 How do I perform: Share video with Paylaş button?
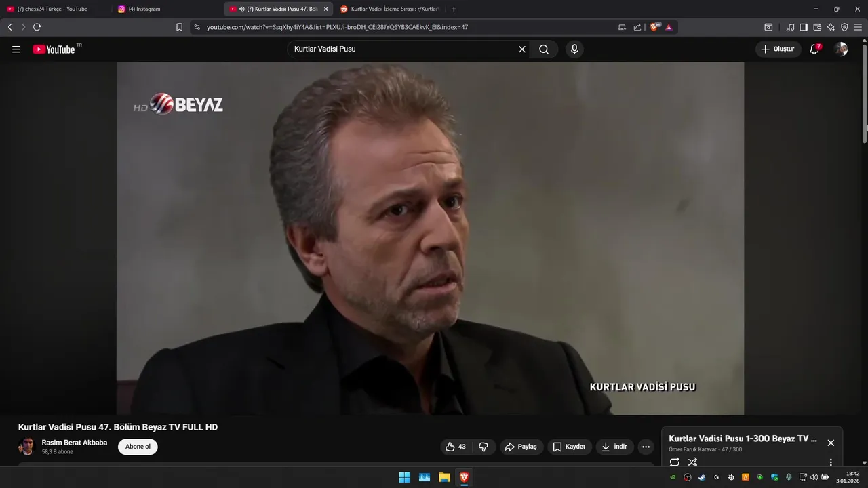pyautogui.click(x=521, y=447)
